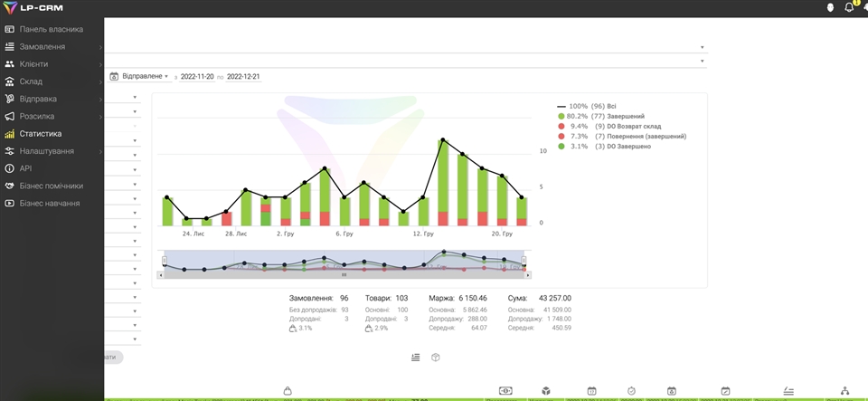Switch to list view icon below totals

click(x=415, y=358)
